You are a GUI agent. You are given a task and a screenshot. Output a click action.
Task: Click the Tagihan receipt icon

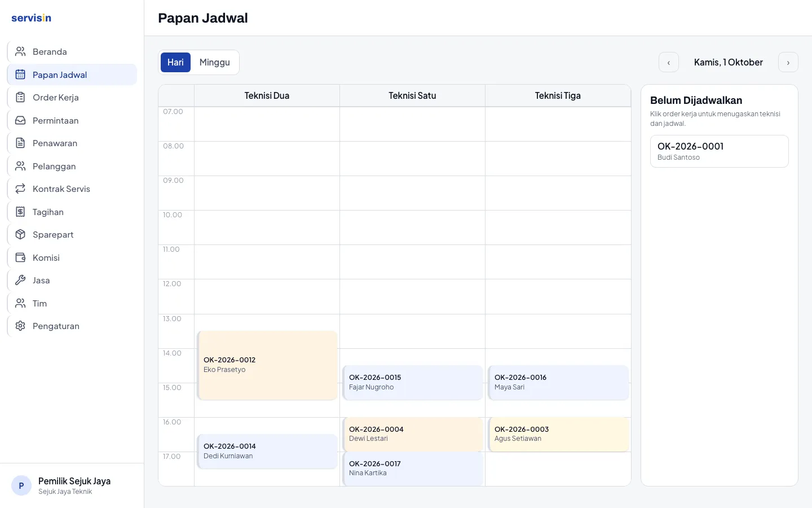pyautogui.click(x=20, y=212)
